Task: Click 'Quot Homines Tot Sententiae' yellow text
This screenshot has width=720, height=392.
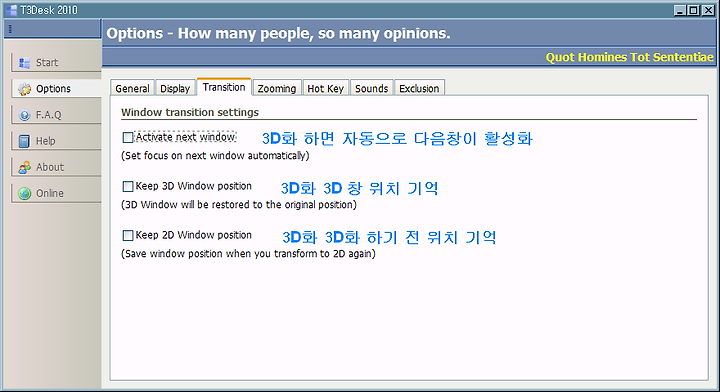Action: pos(630,57)
